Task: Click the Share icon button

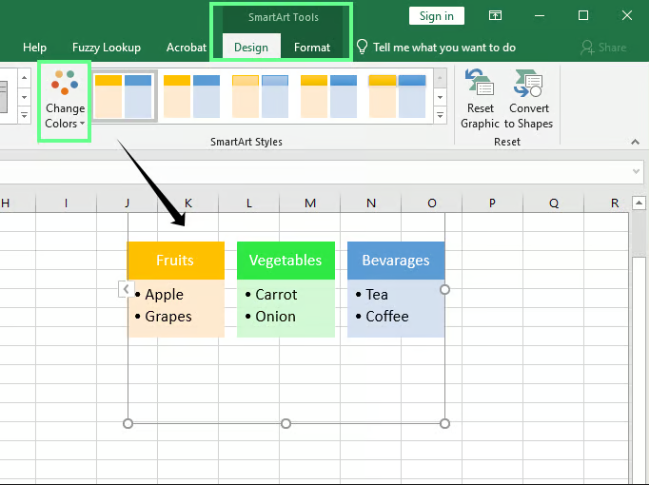Action: pyautogui.click(x=604, y=47)
